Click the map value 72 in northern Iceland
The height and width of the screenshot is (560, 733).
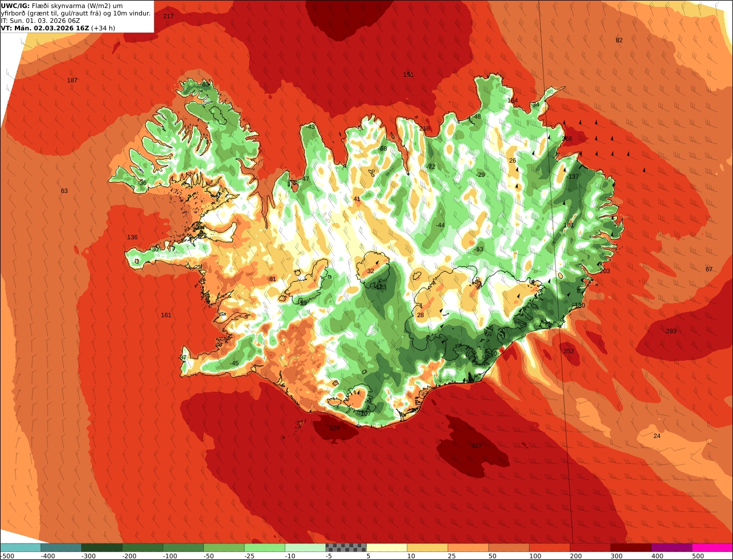(432, 167)
